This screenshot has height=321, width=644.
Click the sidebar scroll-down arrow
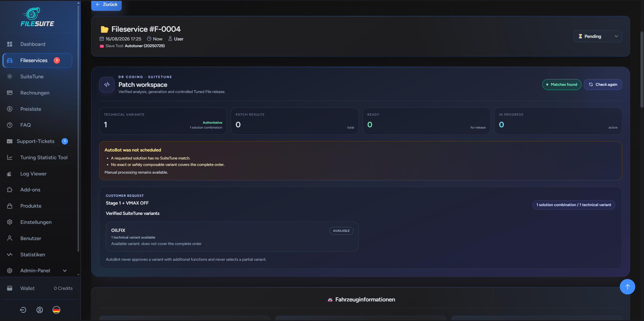point(78,275)
